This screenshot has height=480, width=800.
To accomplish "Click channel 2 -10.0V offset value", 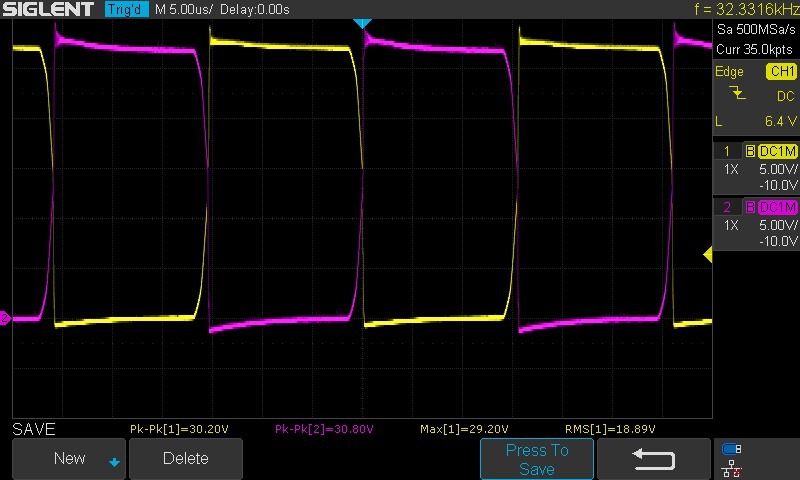I will click(x=778, y=241).
